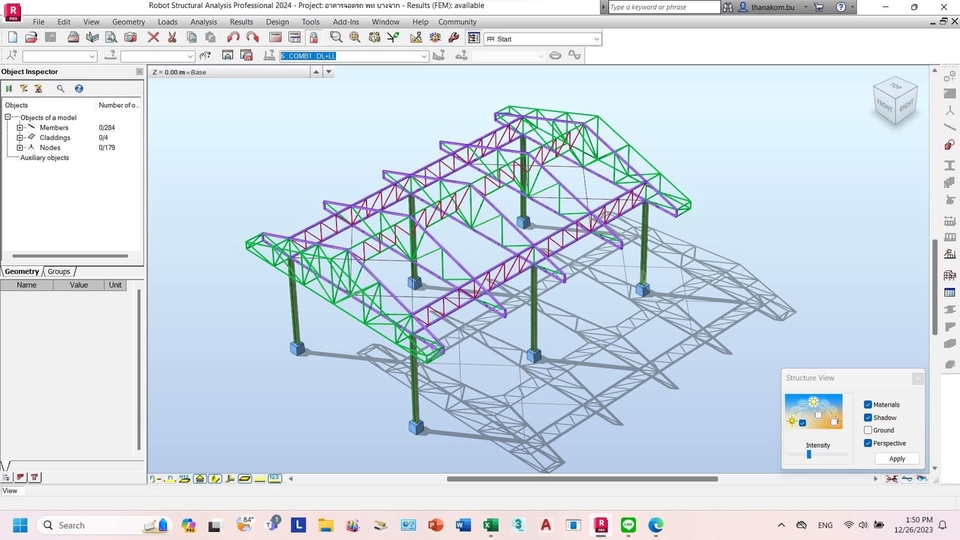Click the ViewCube in the 3D view
The width and height of the screenshot is (960, 540).
(894, 101)
